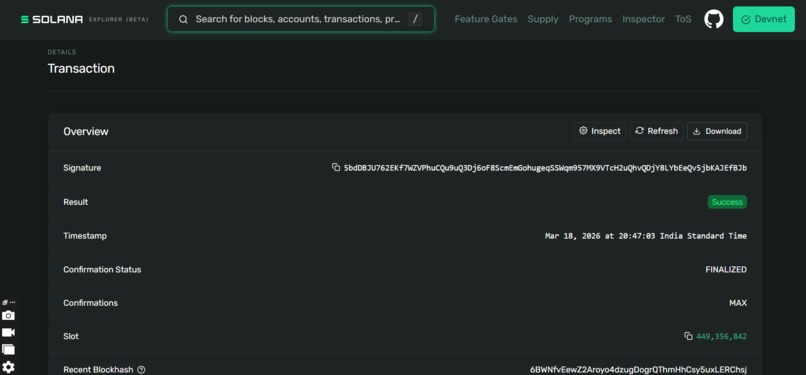Click the slash shortcut badge in search bar
This screenshot has height=375, width=806.
tap(415, 20)
